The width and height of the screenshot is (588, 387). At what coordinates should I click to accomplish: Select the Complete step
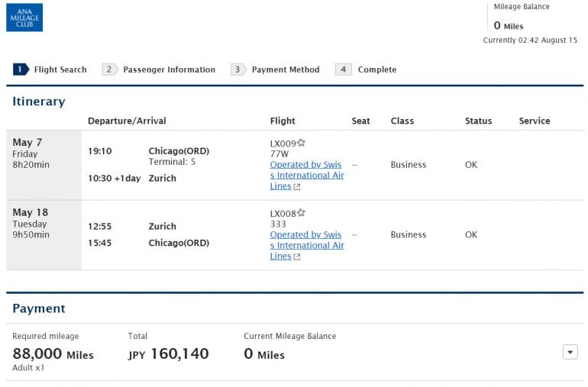click(x=377, y=69)
